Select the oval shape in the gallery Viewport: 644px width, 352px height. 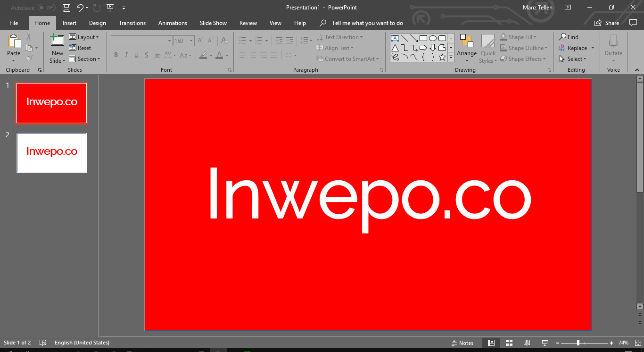[x=433, y=38]
